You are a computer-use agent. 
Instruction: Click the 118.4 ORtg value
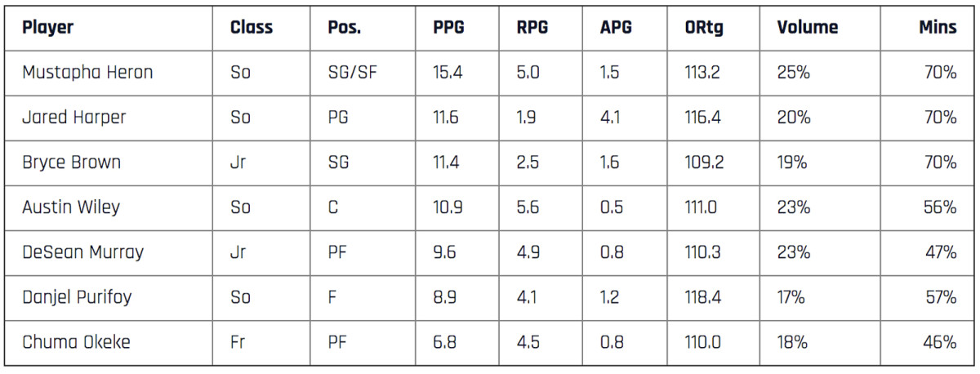tap(703, 297)
